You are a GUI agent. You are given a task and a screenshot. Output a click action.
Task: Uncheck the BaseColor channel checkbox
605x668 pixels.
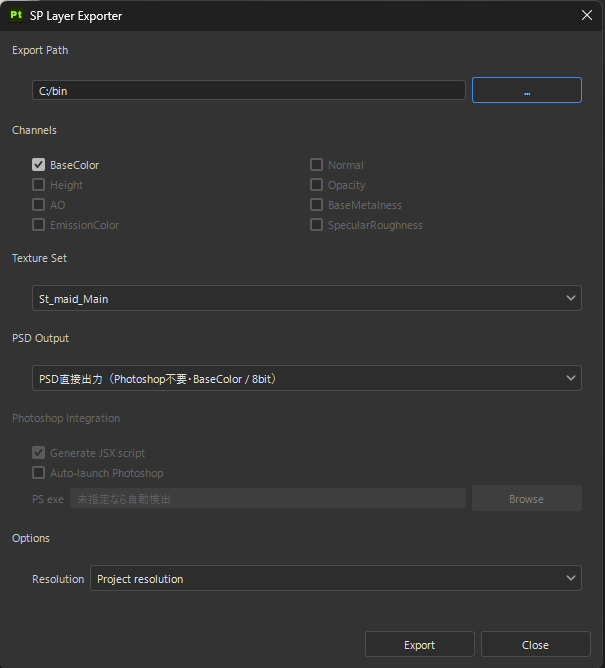point(38,165)
